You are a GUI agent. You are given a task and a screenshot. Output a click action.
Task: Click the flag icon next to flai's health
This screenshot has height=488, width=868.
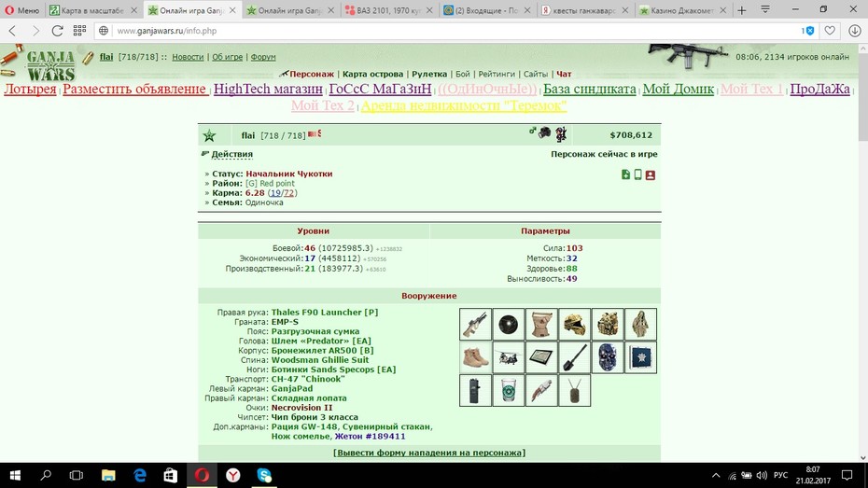[x=314, y=134]
